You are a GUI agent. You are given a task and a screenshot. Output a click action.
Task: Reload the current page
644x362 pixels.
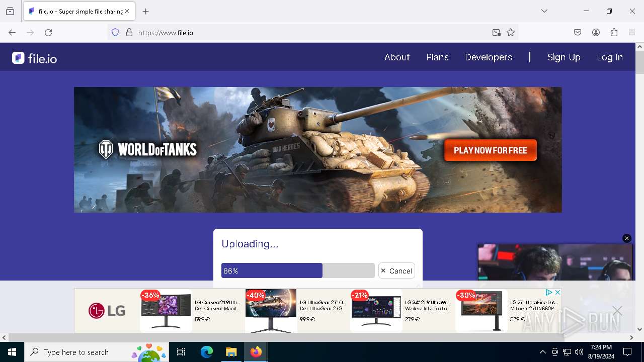[x=48, y=33]
